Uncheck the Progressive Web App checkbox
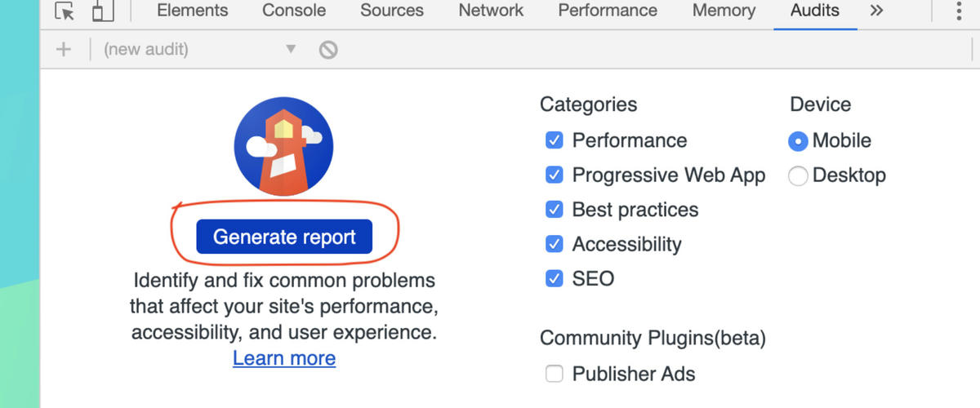Viewport: 980px width, 408px height. coord(555,175)
